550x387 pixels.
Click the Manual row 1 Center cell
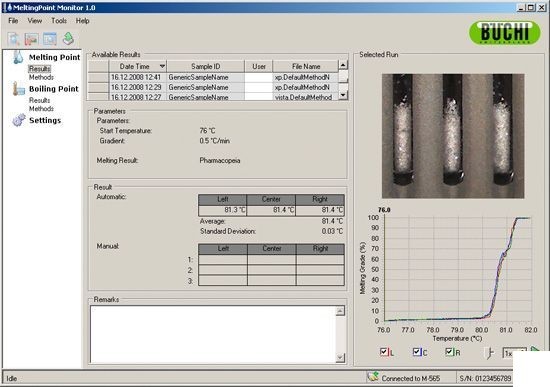(271, 260)
